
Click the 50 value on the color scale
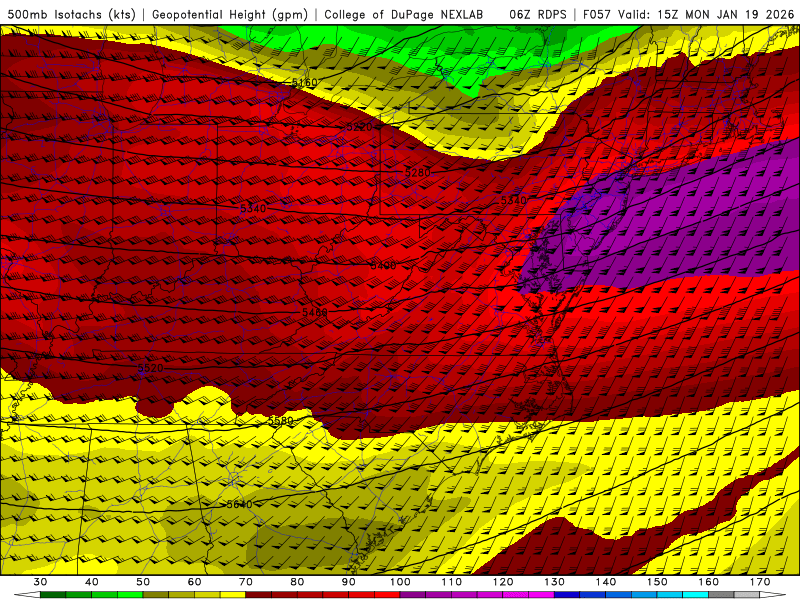(x=143, y=582)
